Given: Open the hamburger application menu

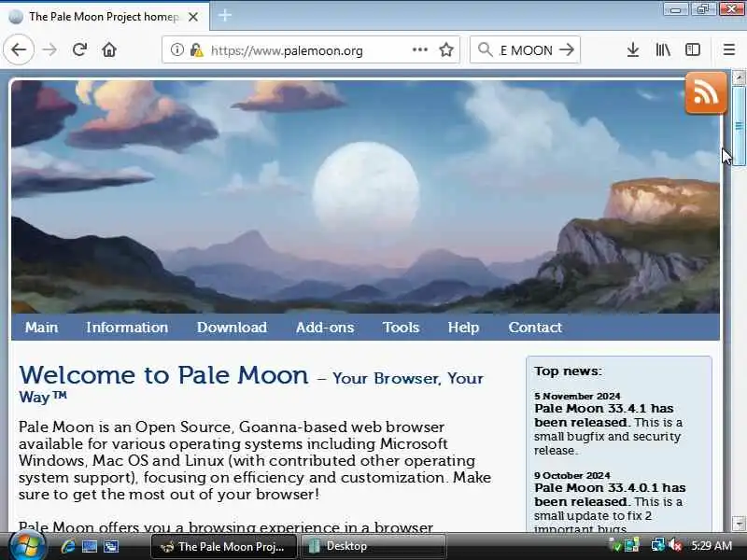Looking at the screenshot, I should (x=729, y=49).
